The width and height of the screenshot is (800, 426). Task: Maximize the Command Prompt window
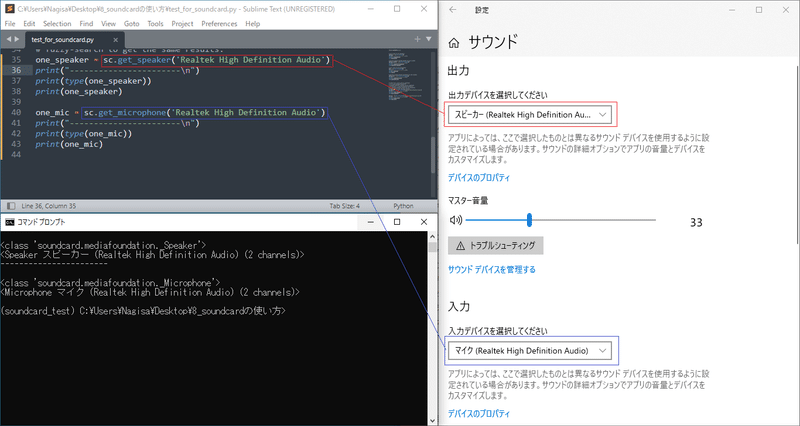397,222
